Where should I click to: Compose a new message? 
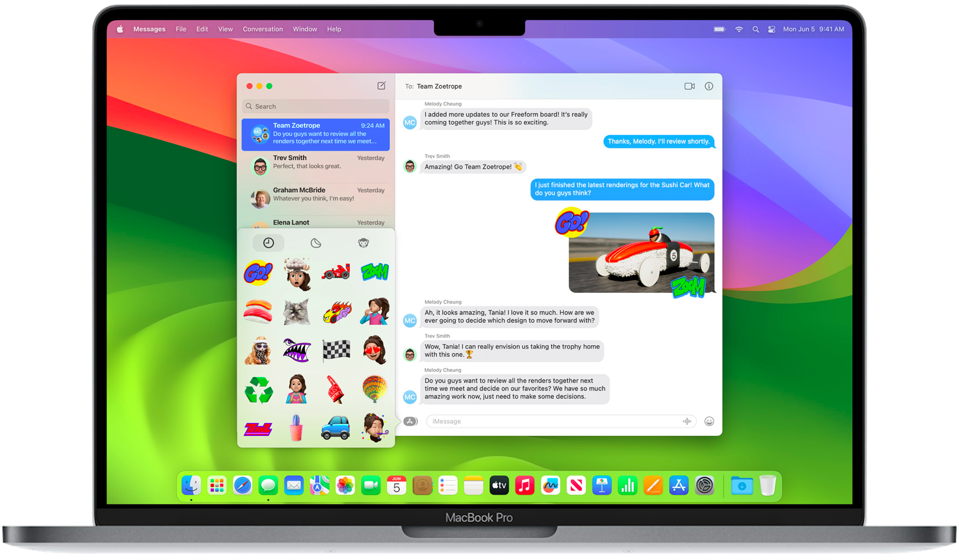tap(381, 86)
